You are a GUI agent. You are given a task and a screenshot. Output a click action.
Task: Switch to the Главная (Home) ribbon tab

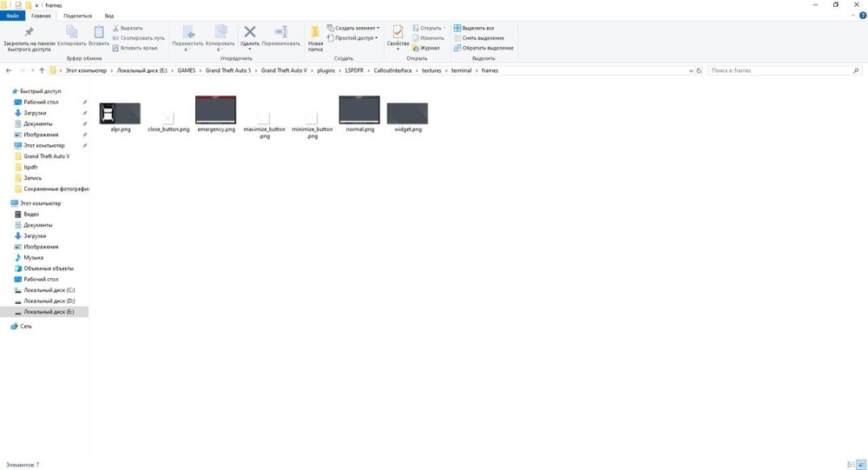tap(41, 16)
